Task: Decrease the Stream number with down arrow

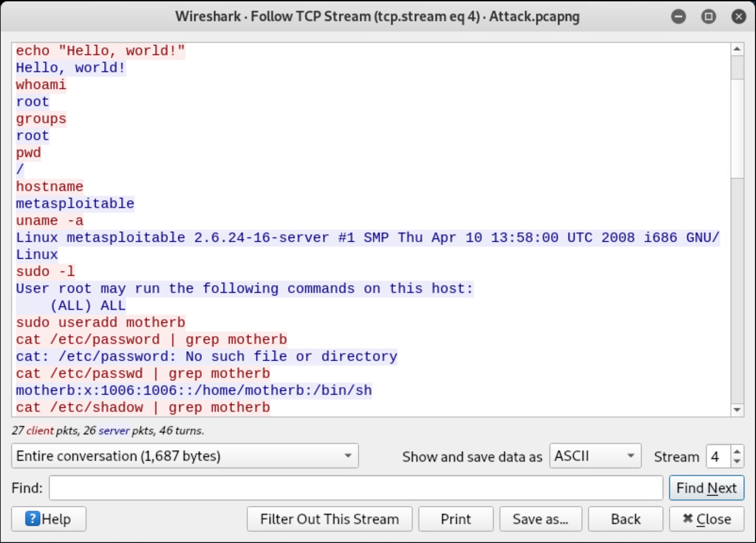Action: point(737,461)
